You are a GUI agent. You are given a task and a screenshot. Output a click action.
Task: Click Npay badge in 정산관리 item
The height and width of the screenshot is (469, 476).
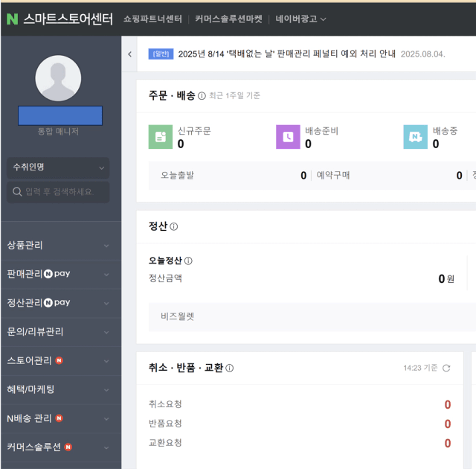[57, 302]
